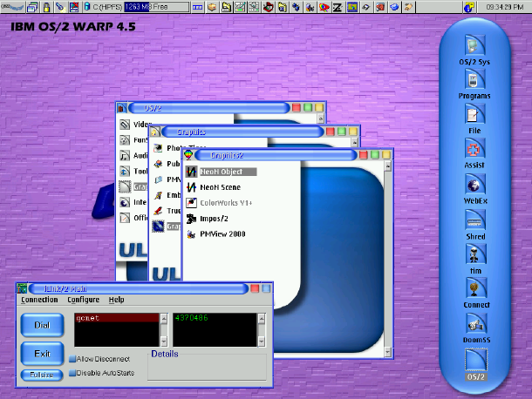Open the Connection menu in iLink/2

point(39,300)
